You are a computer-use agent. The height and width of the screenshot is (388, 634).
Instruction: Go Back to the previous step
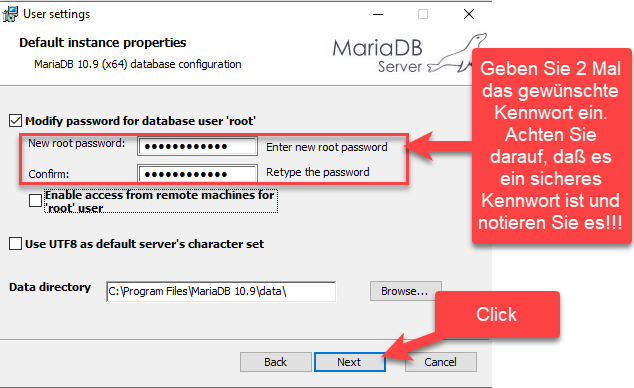click(276, 362)
